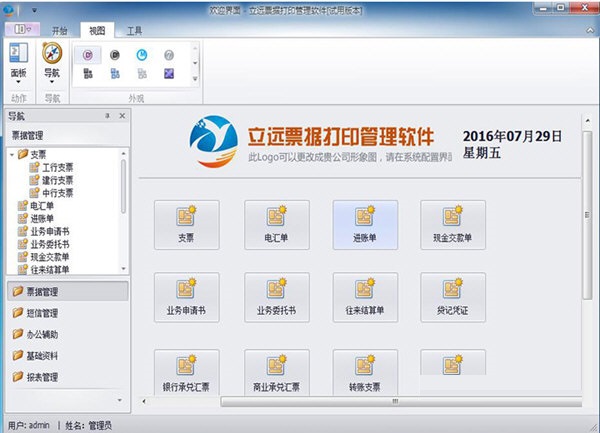The image size is (600, 433).
Task: Open the 支票 large tile
Action: point(187,225)
